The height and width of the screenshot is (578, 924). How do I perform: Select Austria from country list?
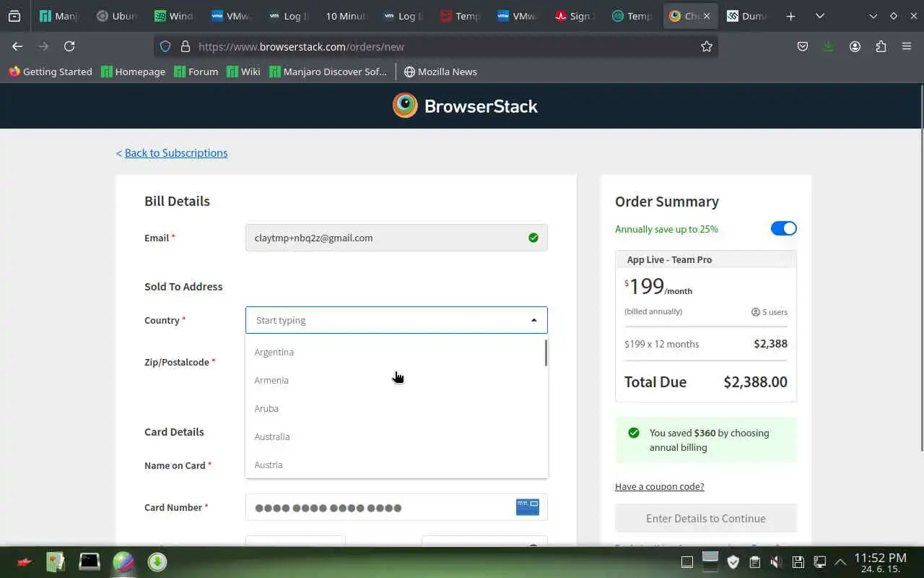[x=395, y=465]
